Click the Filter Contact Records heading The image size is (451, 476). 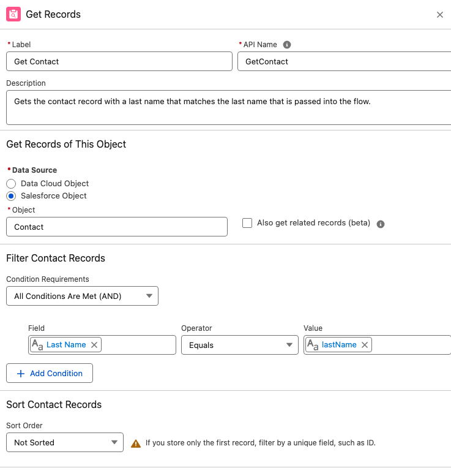click(x=56, y=258)
